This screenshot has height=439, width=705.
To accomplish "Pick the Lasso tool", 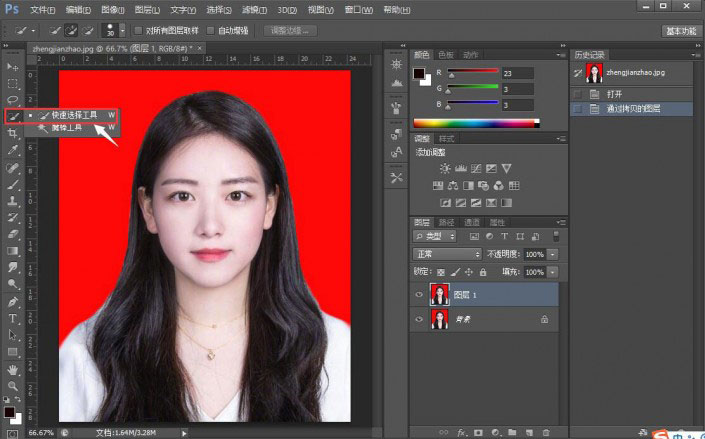I will click(x=13, y=100).
